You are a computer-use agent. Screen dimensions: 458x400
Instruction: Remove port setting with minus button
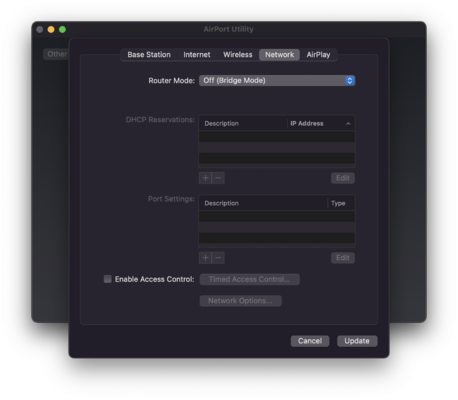click(218, 258)
